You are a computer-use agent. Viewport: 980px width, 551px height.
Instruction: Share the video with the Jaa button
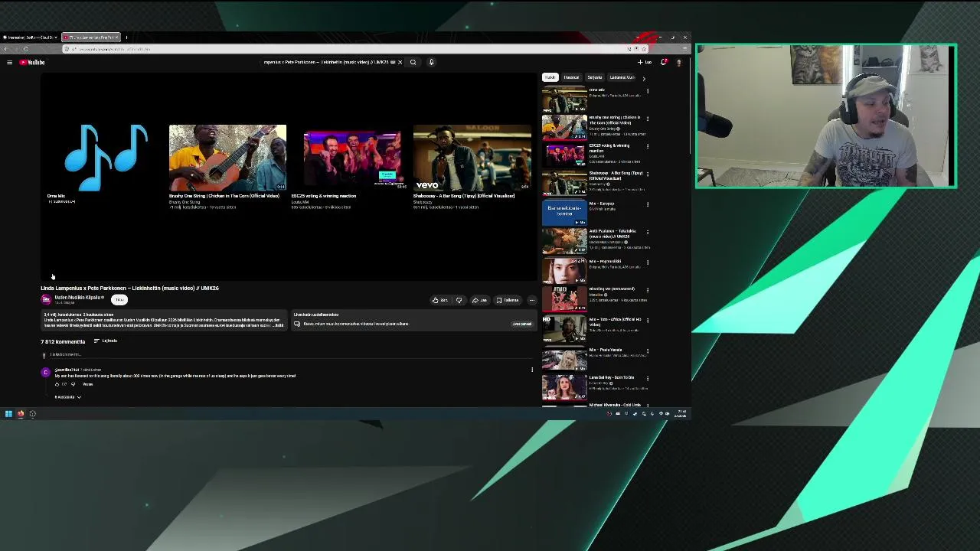tap(479, 300)
